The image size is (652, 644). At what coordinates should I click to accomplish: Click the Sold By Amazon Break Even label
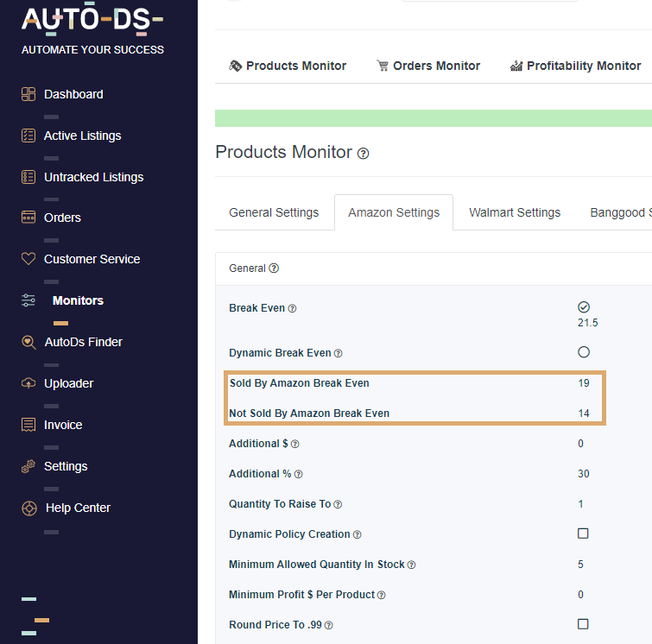coord(300,383)
